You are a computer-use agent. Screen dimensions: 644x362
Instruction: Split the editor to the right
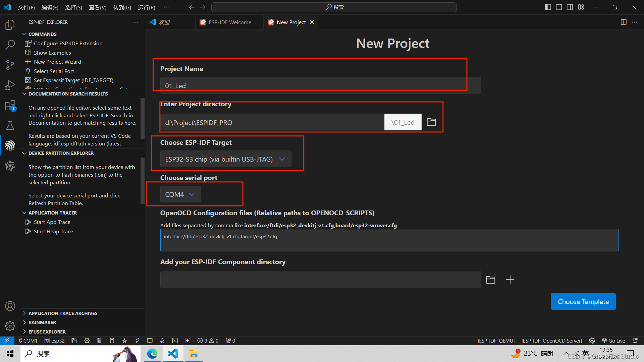click(x=624, y=22)
